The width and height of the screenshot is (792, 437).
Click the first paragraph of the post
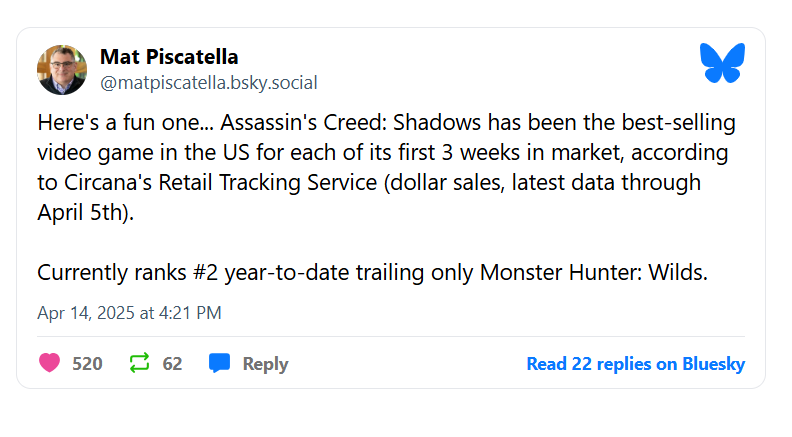point(386,167)
